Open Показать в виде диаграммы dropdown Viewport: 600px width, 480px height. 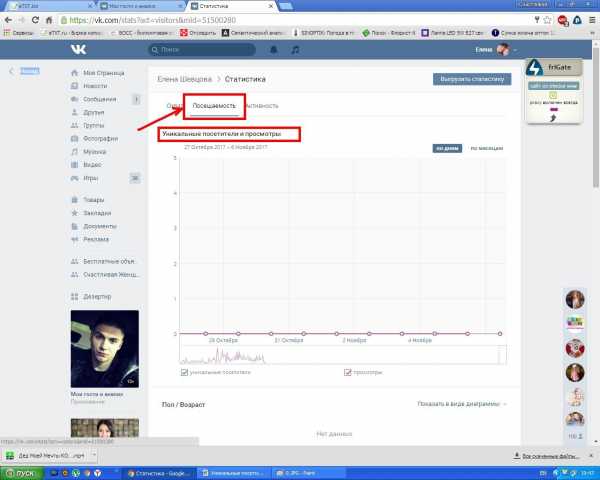[x=461, y=404]
